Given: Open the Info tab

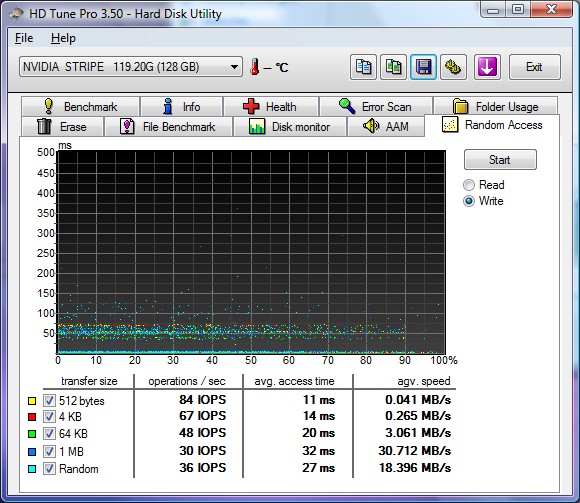Looking at the screenshot, I should click(182, 107).
